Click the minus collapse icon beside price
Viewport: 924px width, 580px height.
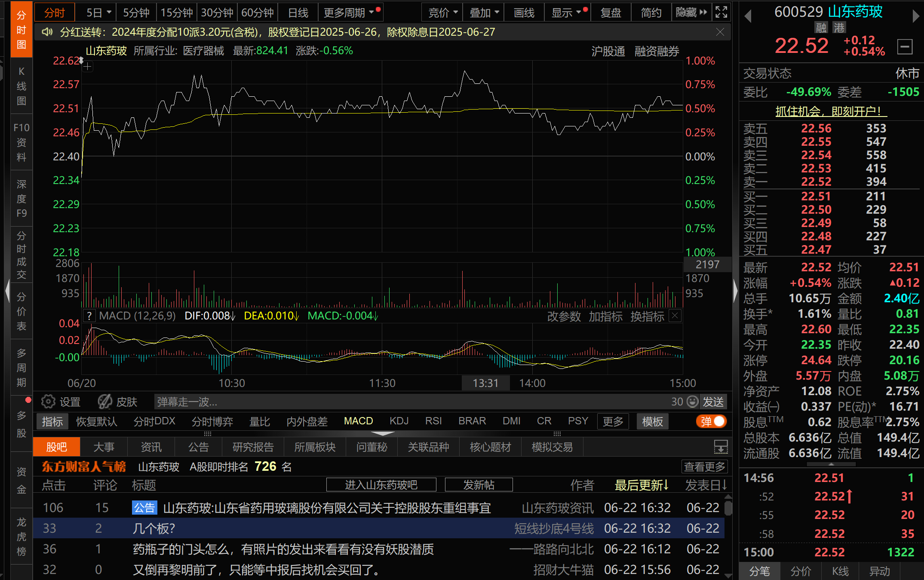[x=905, y=47]
